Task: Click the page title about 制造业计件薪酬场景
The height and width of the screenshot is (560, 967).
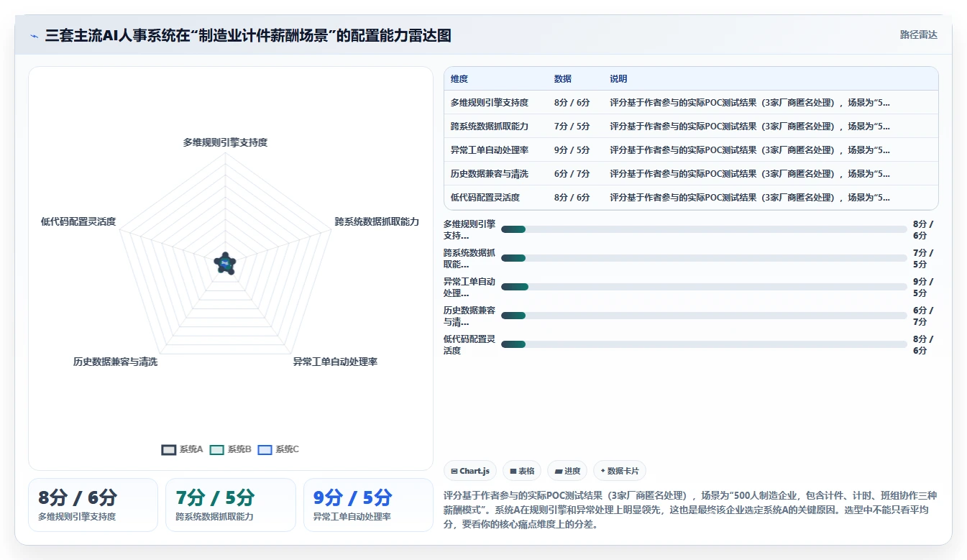Action: 248,35
